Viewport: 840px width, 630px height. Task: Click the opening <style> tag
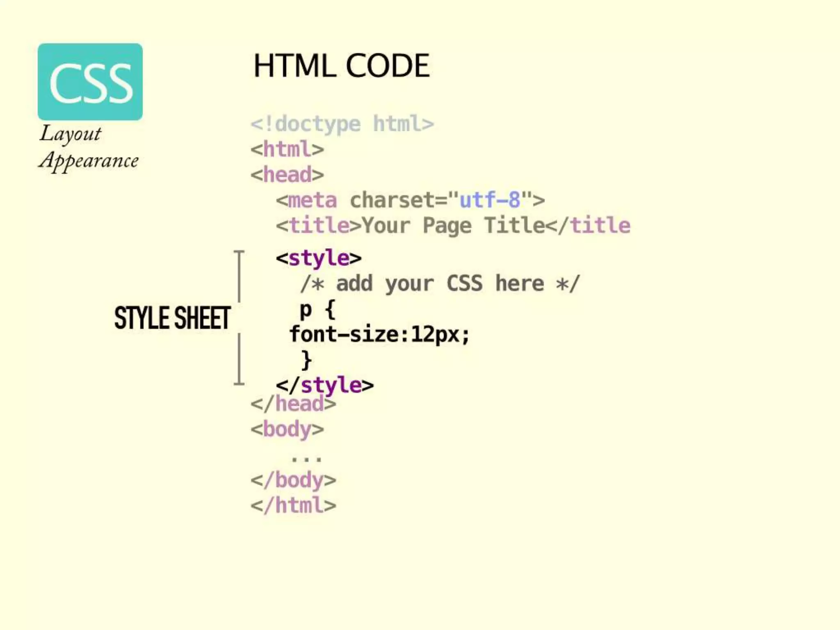(x=319, y=259)
